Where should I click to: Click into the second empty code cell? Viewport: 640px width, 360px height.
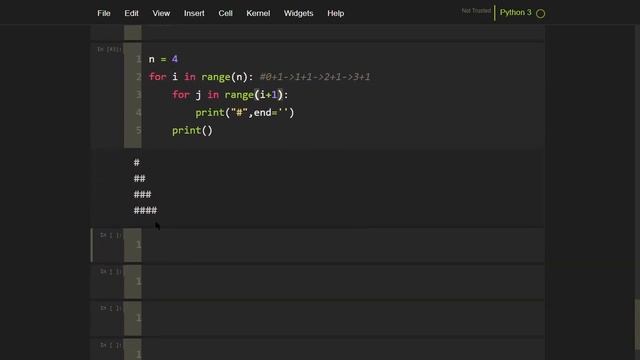(343, 282)
